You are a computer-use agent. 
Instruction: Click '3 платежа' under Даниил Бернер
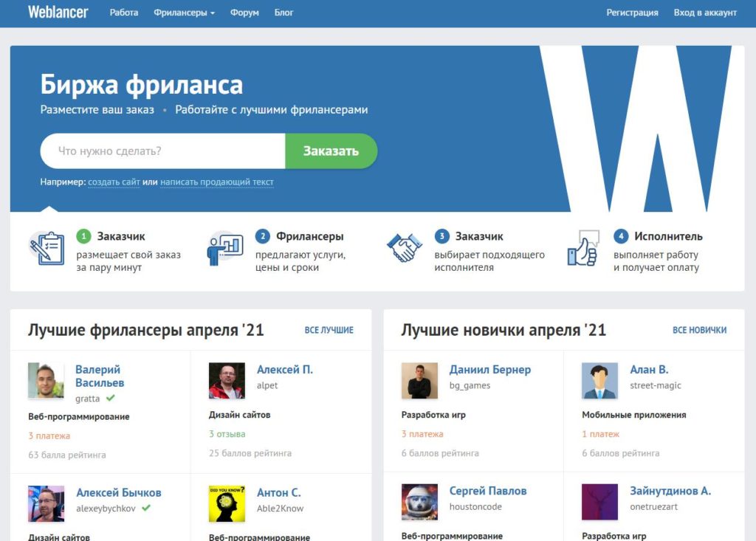point(422,433)
